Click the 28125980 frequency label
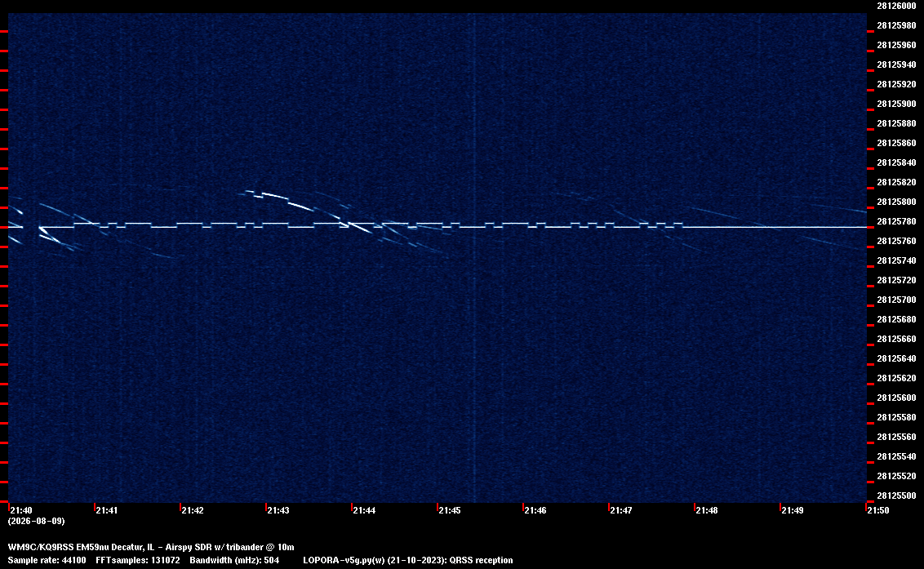Viewport: 924px width, 569px height. click(896, 25)
